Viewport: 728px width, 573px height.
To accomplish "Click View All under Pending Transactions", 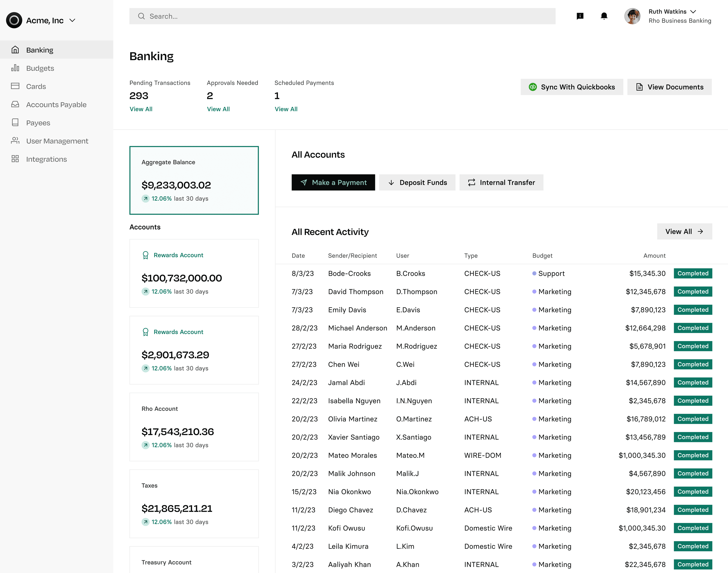I will [x=141, y=109].
